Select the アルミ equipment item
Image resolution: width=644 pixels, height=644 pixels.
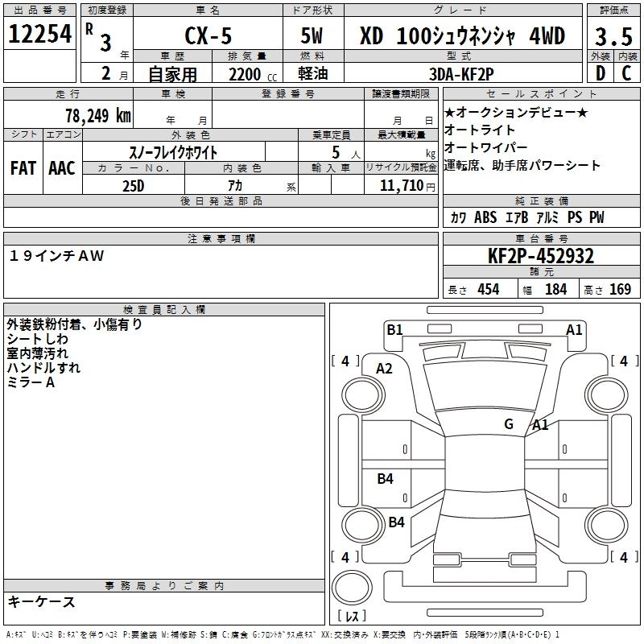click(547, 217)
